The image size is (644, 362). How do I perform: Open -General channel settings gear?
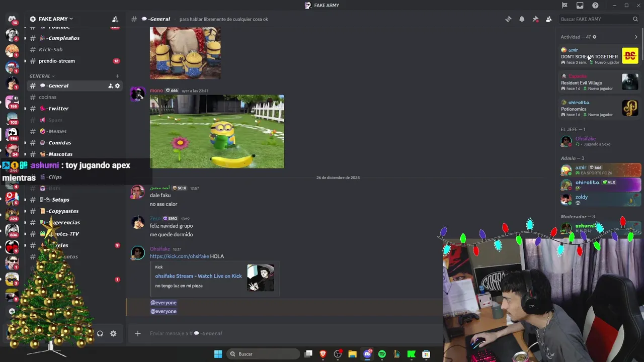[x=117, y=86]
